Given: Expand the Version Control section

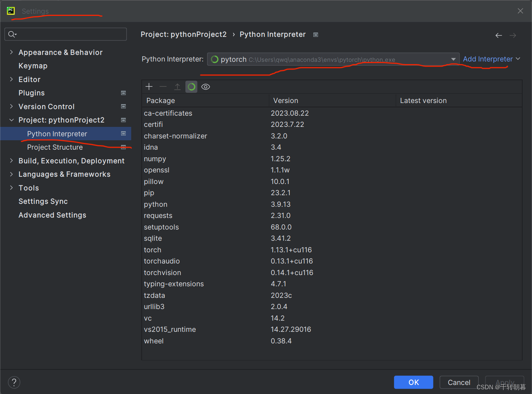Looking at the screenshot, I should tap(11, 107).
